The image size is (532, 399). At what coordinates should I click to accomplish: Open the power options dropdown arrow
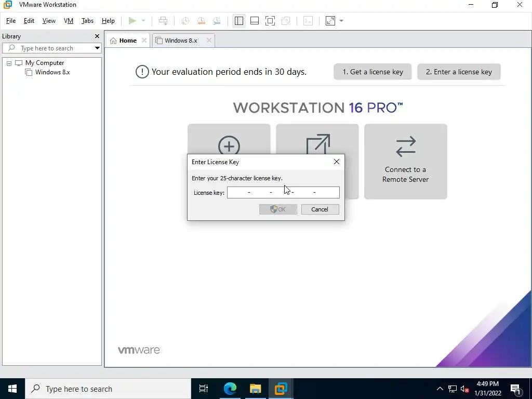point(143,21)
